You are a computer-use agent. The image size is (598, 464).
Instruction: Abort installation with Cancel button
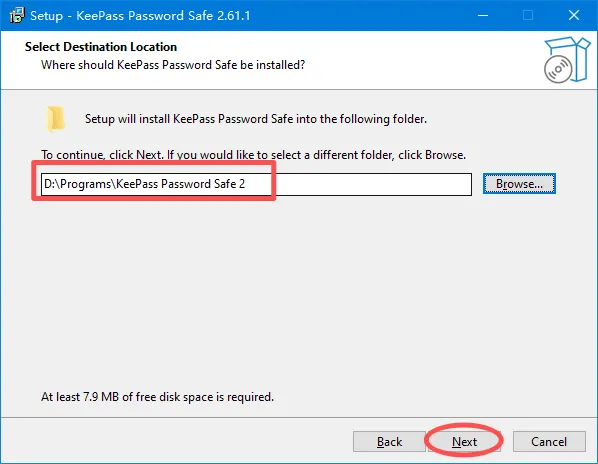pos(549,442)
